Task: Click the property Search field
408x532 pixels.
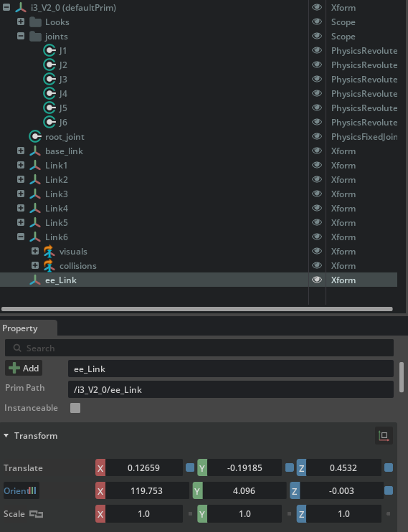Action: click(x=199, y=348)
